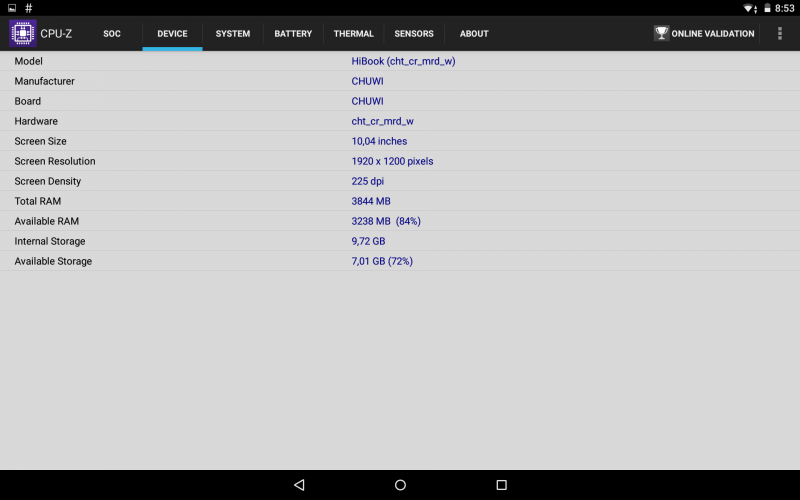The image size is (800, 500).
Task: Select the DEVICE tab
Action: [172, 34]
